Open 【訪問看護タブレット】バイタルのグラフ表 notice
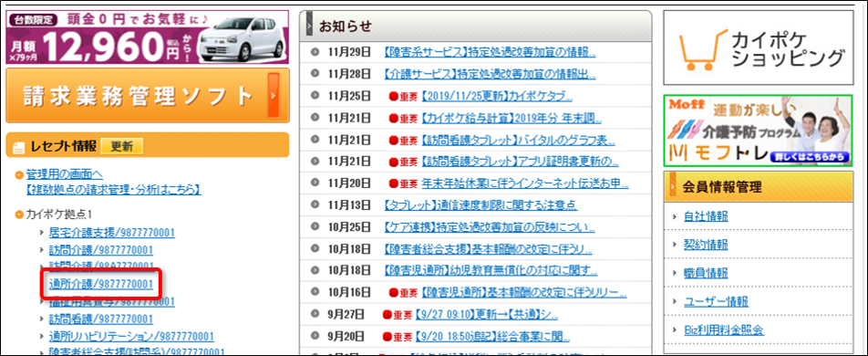The height and width of the screenshot is (356, 868). point(519,140)
